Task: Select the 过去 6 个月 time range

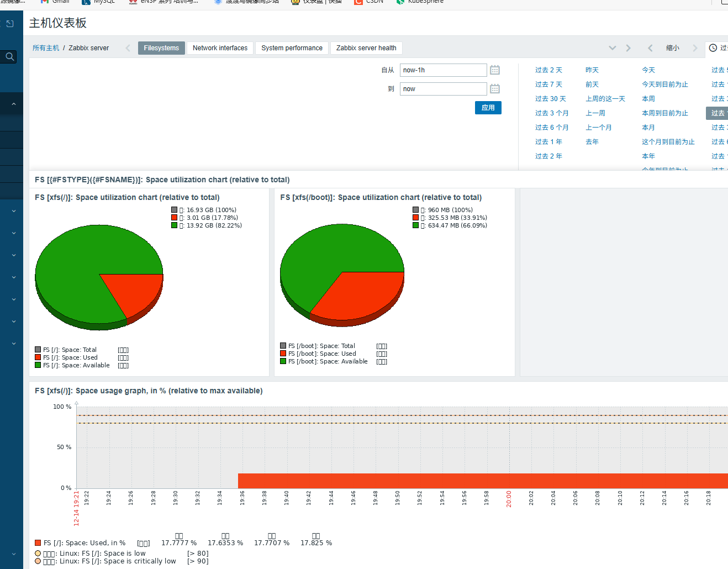Action: point(552,128)
